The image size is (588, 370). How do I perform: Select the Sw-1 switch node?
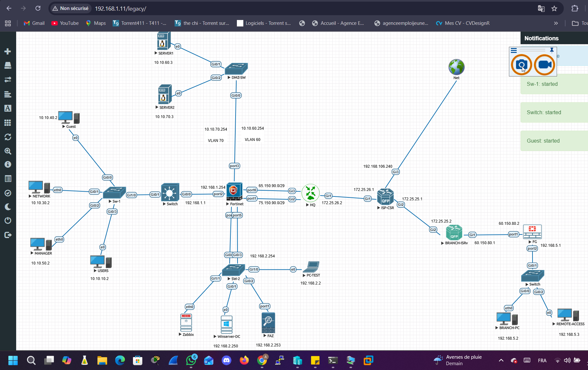click(114, 193)
